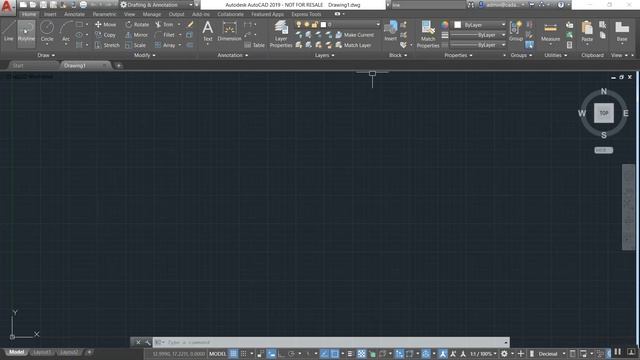Open the Drafting & Annotation workspace dropdown

coord(156,5)
